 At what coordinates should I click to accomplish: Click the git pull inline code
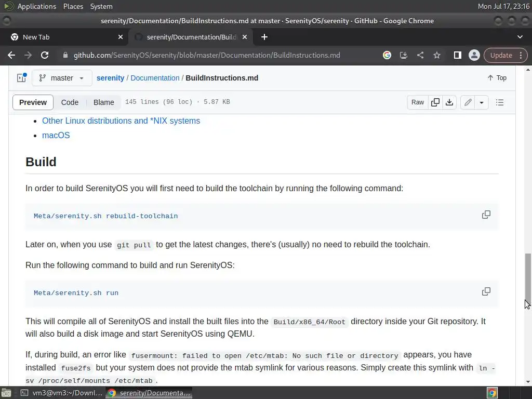(x=134, y=245)
